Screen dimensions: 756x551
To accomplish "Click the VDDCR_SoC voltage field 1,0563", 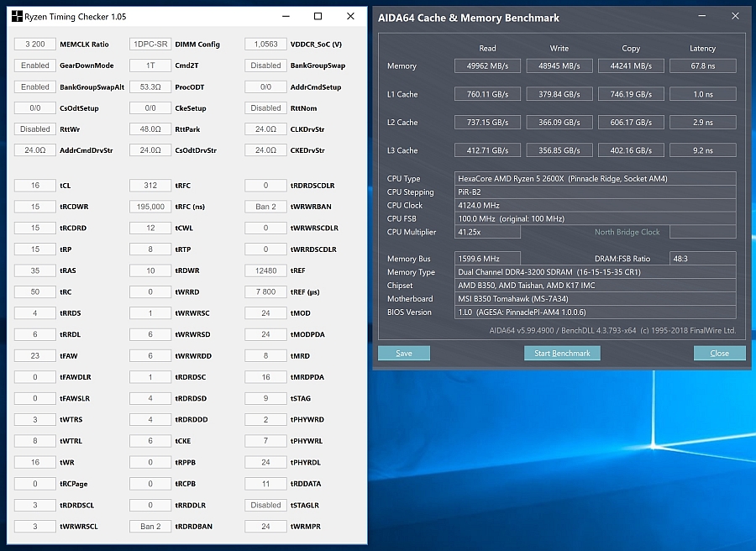I will (265, 45).
